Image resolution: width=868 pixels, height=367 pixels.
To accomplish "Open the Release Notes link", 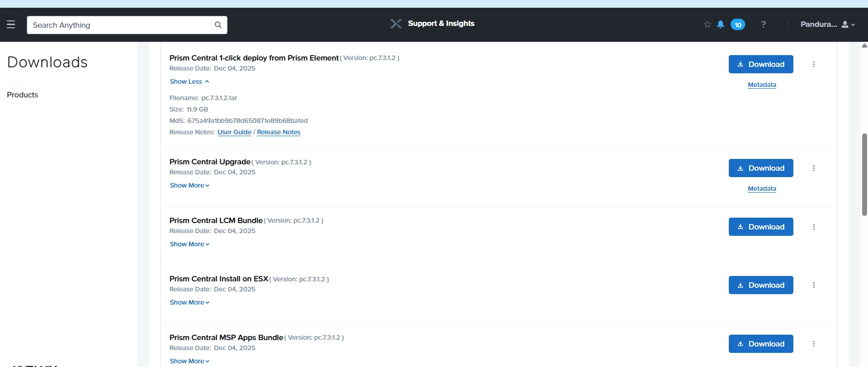I will [x=279, y=132].
